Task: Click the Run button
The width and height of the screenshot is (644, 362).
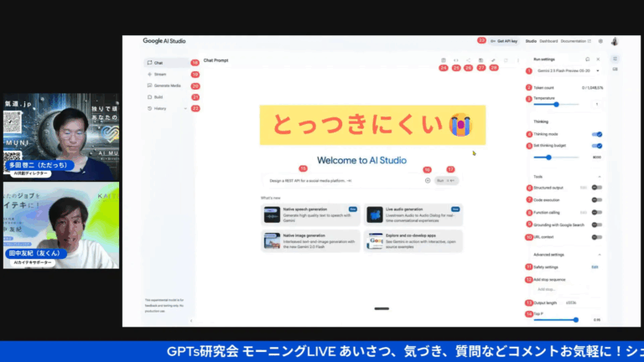Action: pos(446,181)
